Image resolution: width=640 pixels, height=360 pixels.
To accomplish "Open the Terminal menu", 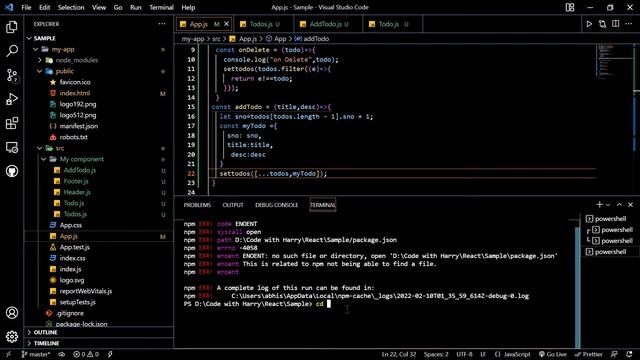I will point(161,7).
